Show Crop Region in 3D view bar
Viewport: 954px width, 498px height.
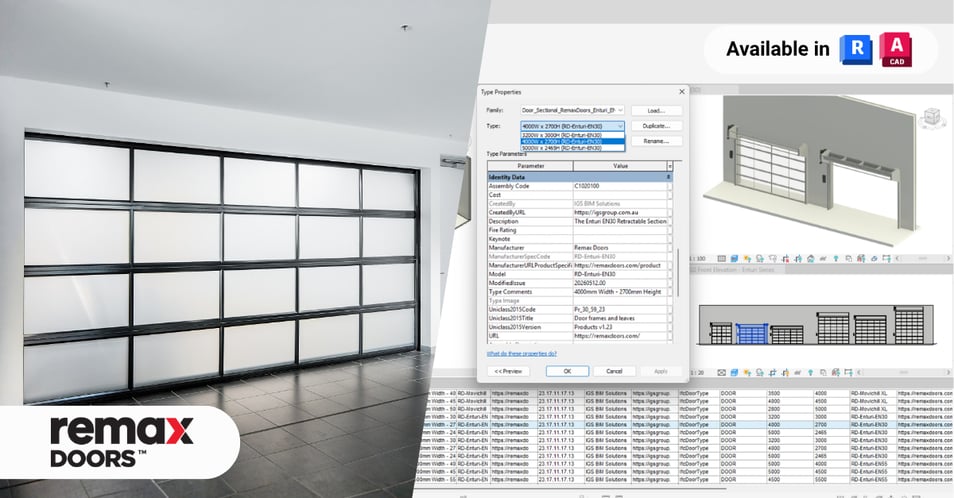(798, 258)
